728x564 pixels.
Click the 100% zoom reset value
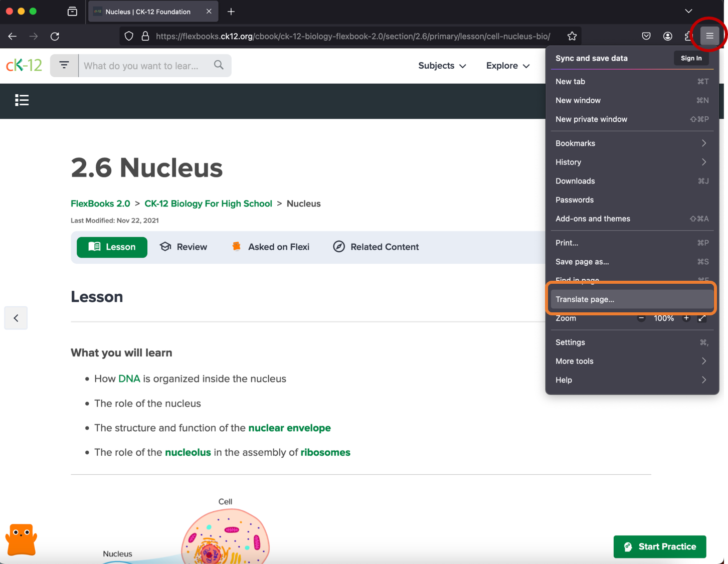[x=663, y=318]
